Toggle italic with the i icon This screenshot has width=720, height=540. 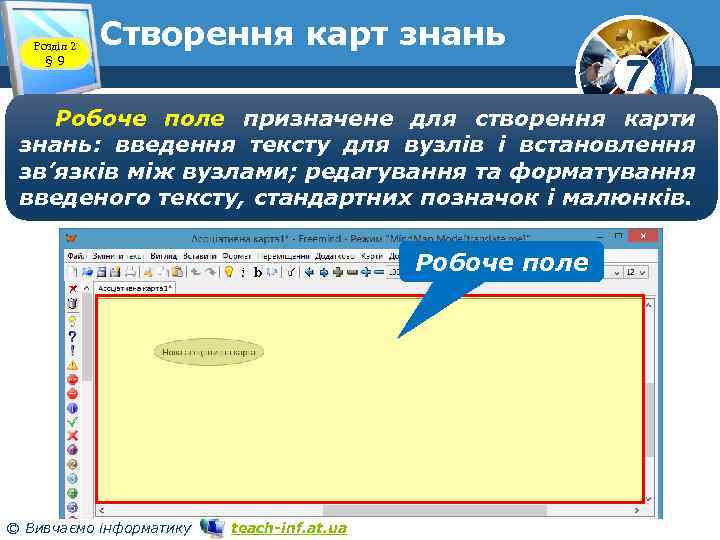tap(243, 273)
